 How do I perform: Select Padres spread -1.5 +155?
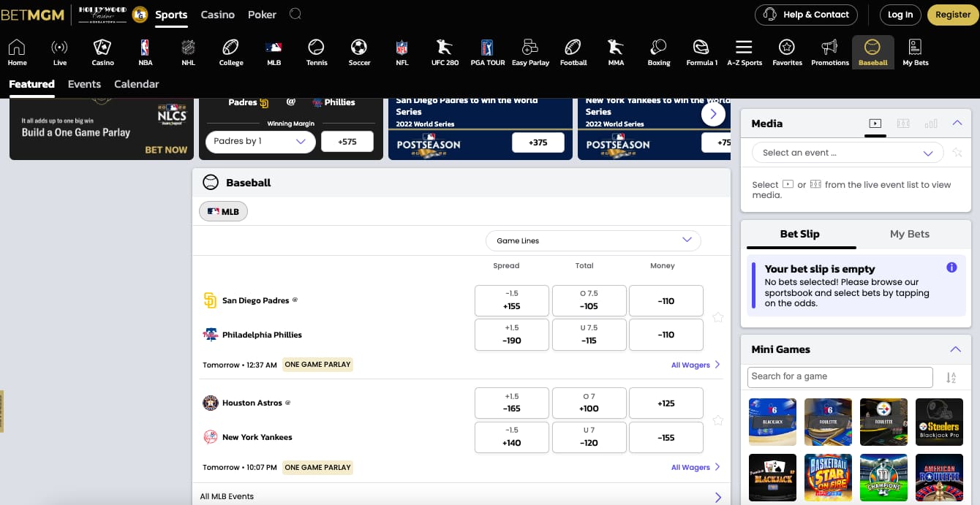point(512,300)
